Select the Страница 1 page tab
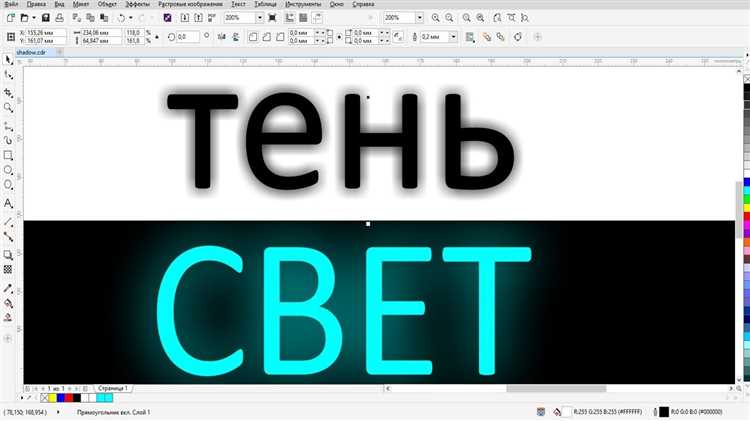The height and width of the screenshot is (421, 750). pos(112,388)
